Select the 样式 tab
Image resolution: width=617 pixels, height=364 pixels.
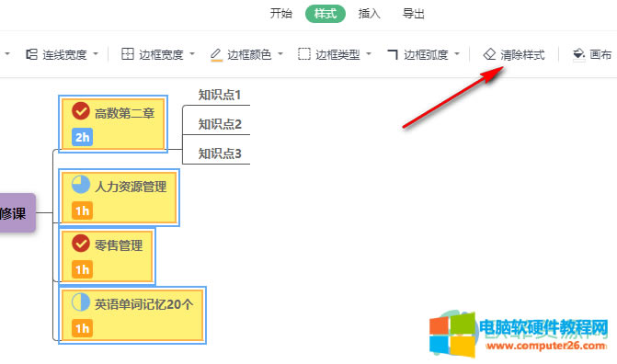click(326, 14)
